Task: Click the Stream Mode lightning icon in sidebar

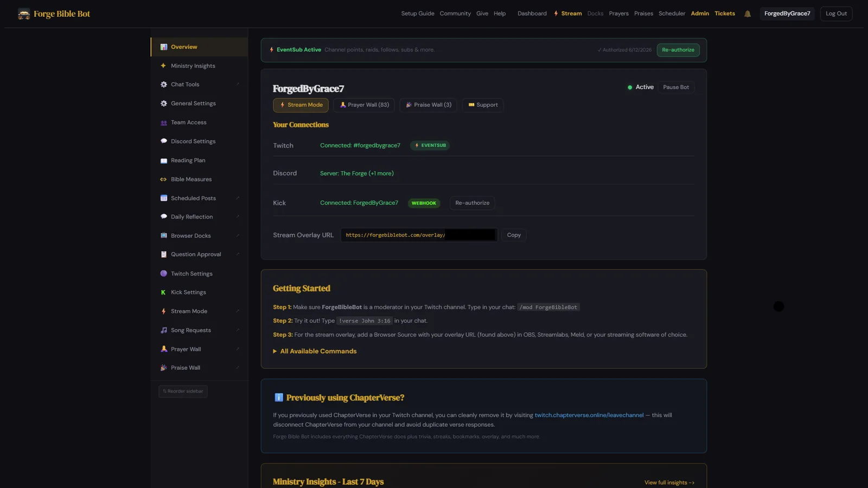Action: coord(164,311)
